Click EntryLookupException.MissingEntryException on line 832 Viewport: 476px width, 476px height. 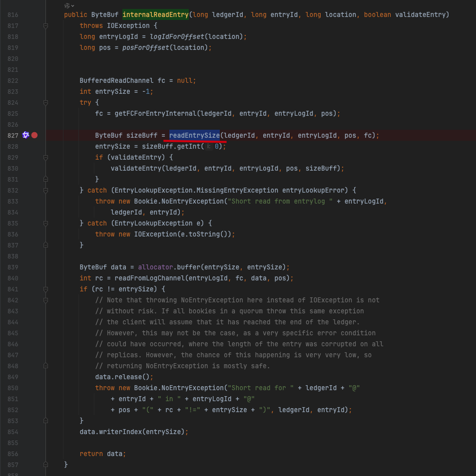point(196,190)
